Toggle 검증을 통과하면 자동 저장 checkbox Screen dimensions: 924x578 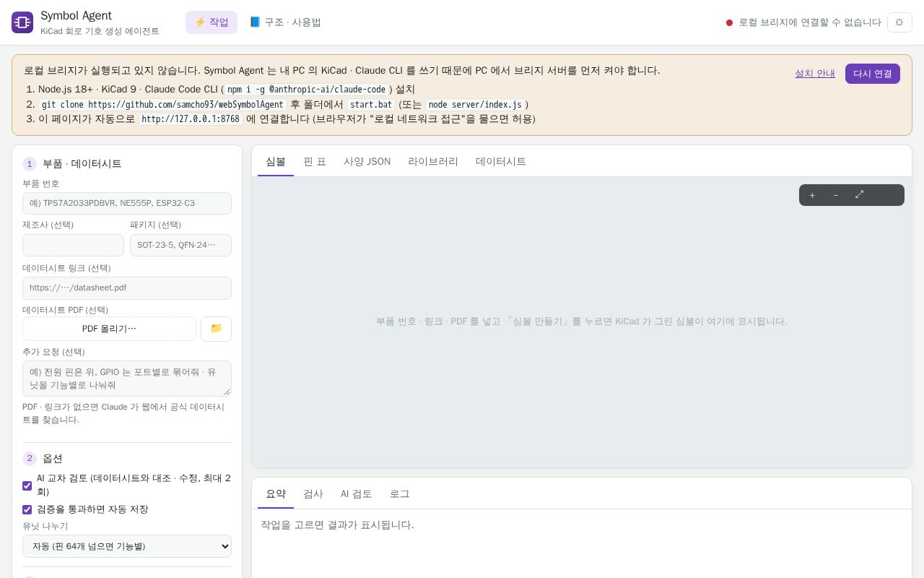27,509
